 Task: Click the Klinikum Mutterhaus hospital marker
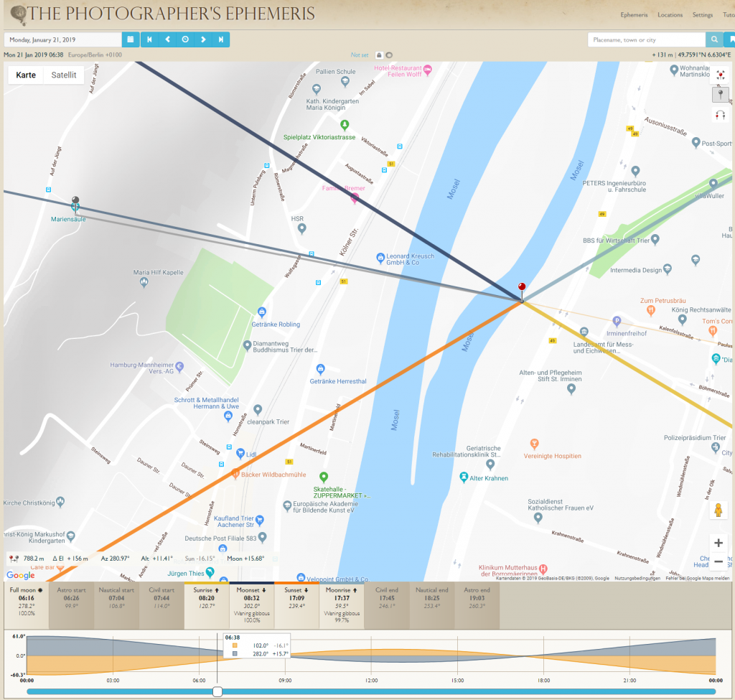543,569
